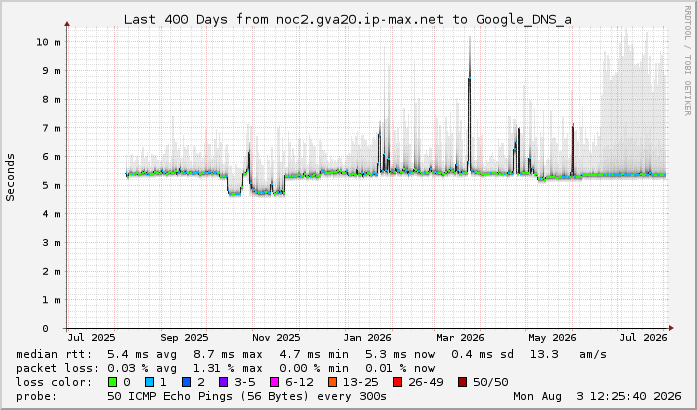Click the 'Mar 2026' x-axis label

pyautogui.click(x=460, y=338)
